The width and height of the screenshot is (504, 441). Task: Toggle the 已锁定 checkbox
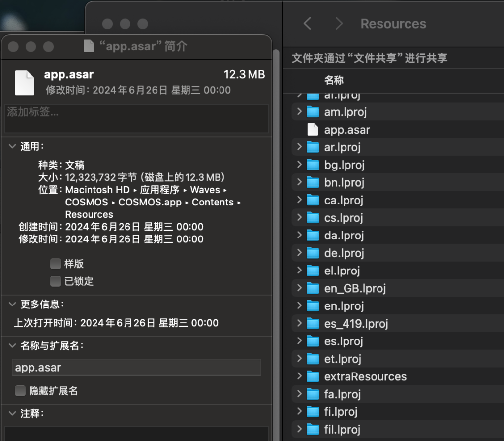[x=55, y=281]
